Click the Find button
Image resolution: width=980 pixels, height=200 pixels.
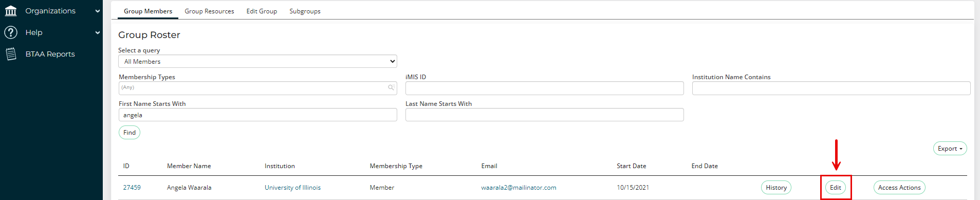(130, 133)
